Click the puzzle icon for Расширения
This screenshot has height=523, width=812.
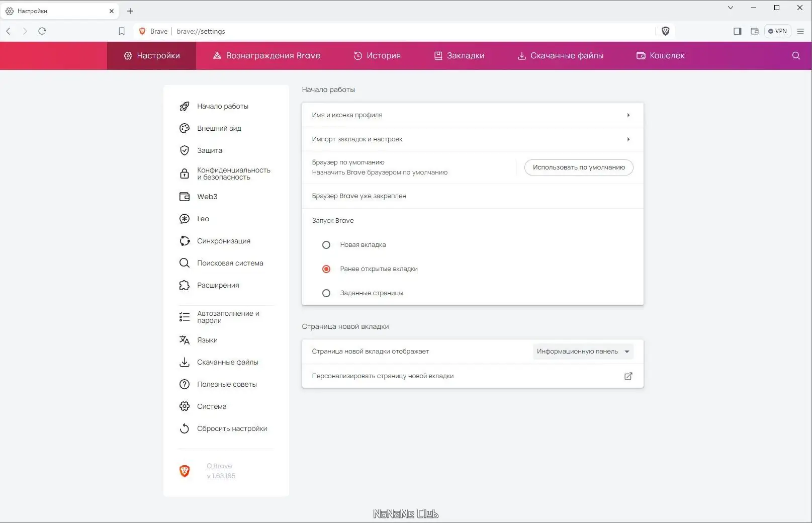click(x=185, y=285)
